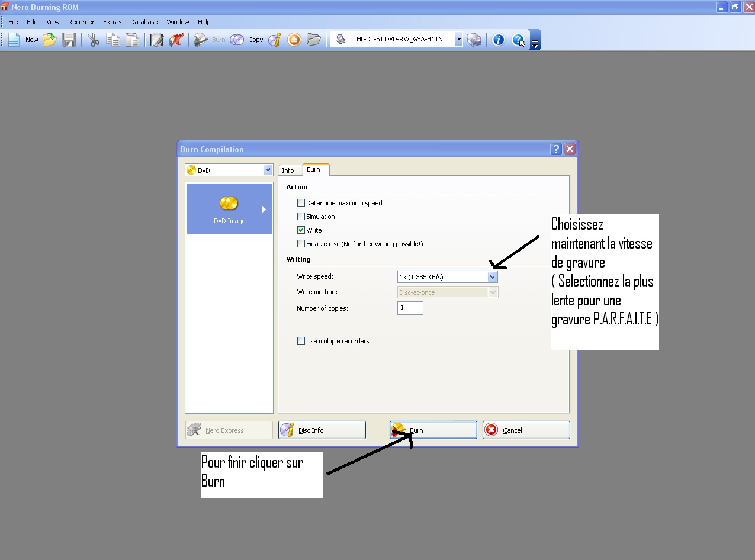Viewport: 755px width, 560px height.
Task: Select the DVD Image compilation type
Action: coord(229,209)
